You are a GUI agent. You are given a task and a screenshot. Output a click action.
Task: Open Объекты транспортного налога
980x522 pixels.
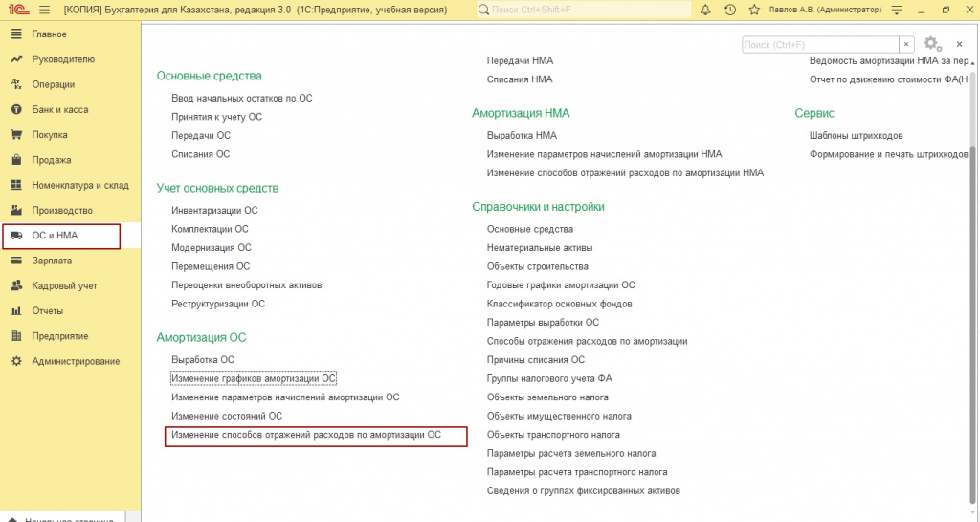click(x=553, y=435)
